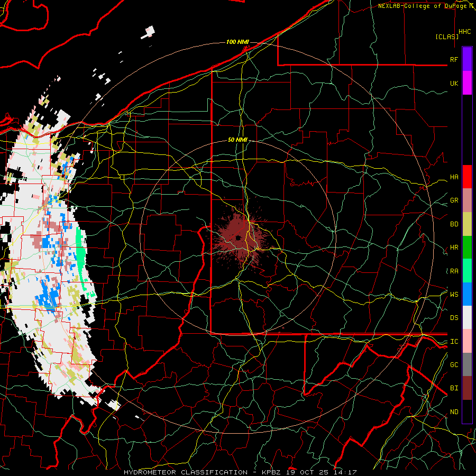Select the BD yellow-olive legend block
The height and width of the screenshot is (476, 476).
(x=467, y=224)
